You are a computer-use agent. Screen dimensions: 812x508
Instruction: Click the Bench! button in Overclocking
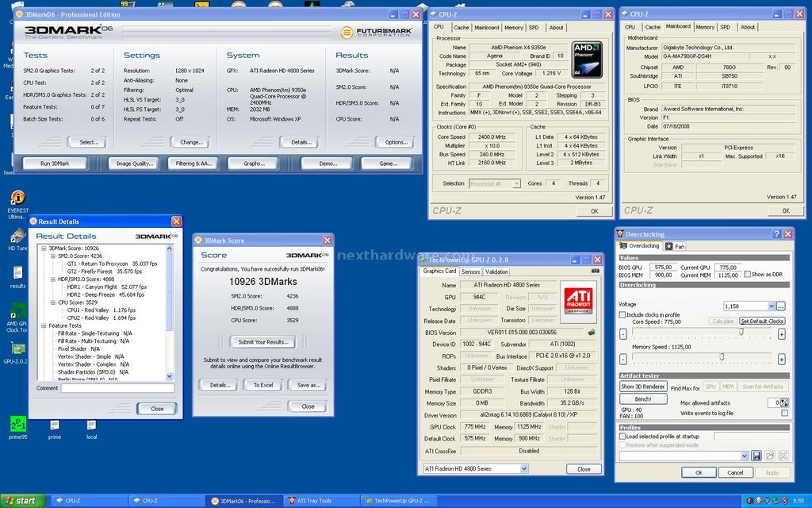(642, 399)
